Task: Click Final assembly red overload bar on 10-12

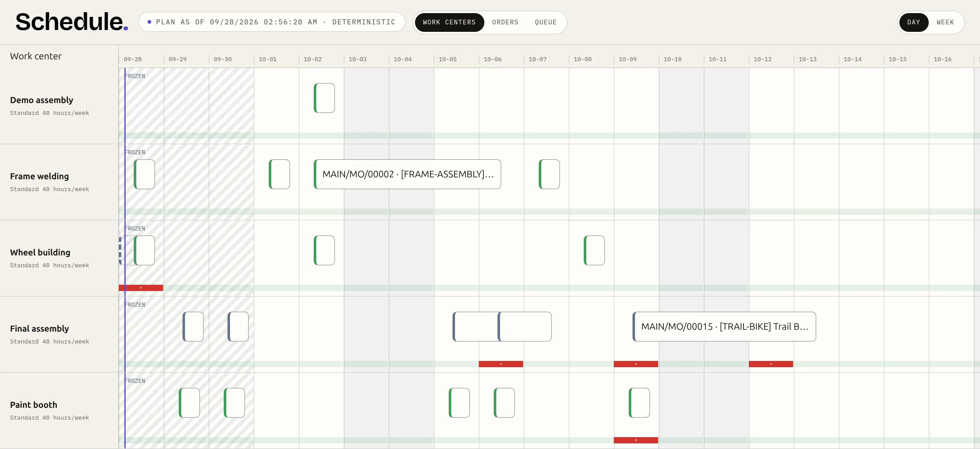Action: 771,364
